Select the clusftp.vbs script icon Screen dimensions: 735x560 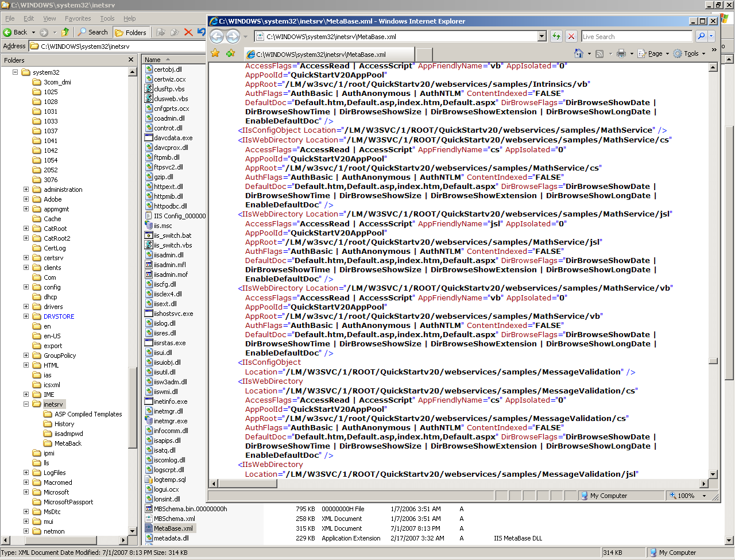149,89
